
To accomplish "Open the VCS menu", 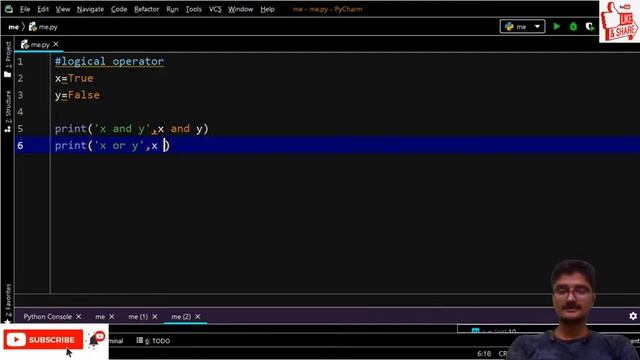I will click(x=215, y=9).
